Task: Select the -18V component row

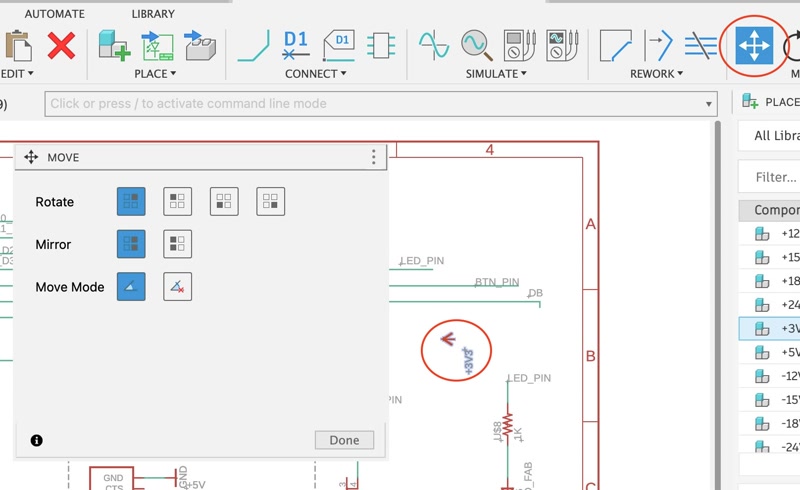Action: pyautogui.click(x=769, y=424)
